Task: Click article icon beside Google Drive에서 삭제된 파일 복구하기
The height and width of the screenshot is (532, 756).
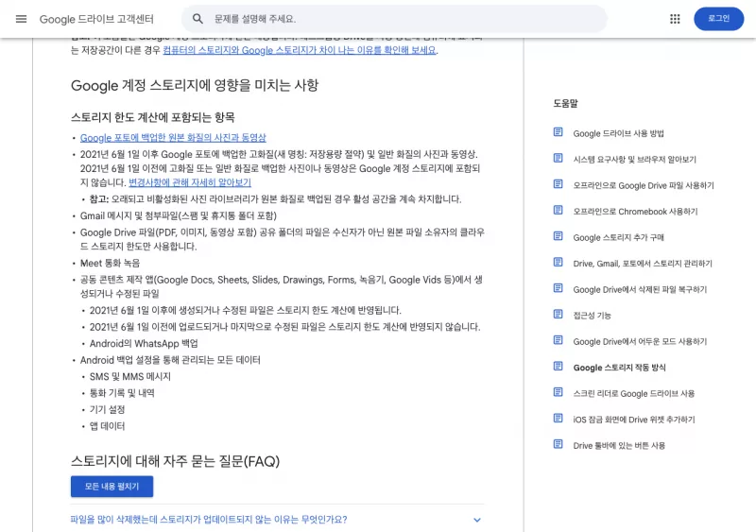Action: pyautogui.click(x=558, y=288)
